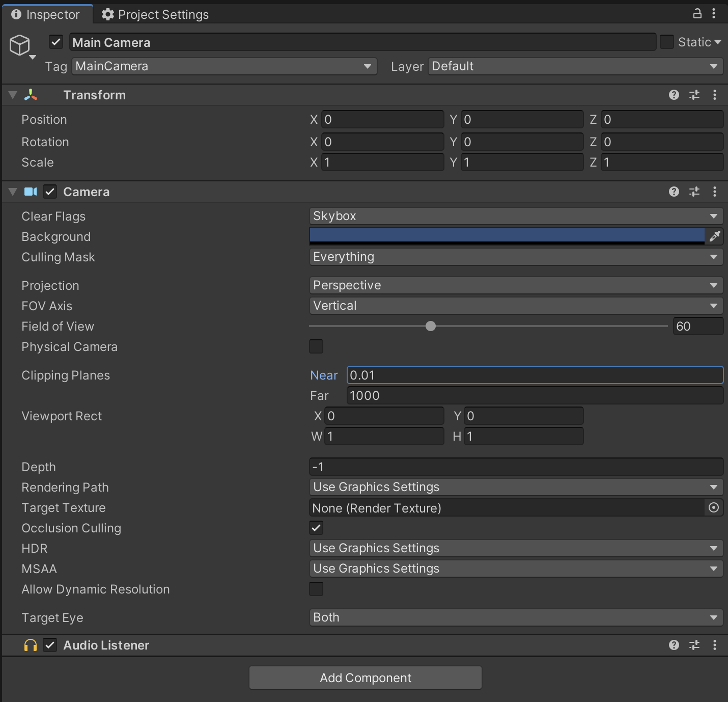Viewport: 728px width, 702px height.
Task: Click the Audio Listener headphones icon
Action: 30,645
